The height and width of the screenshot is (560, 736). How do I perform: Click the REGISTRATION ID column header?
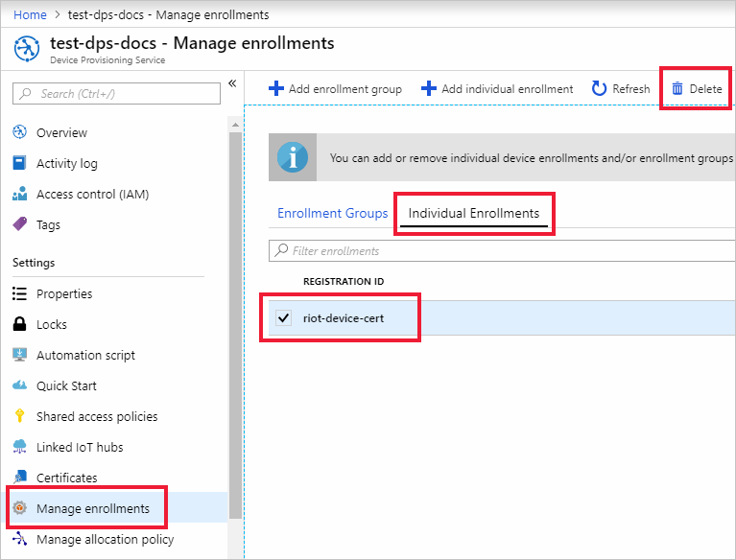click(x=344, y=281)
